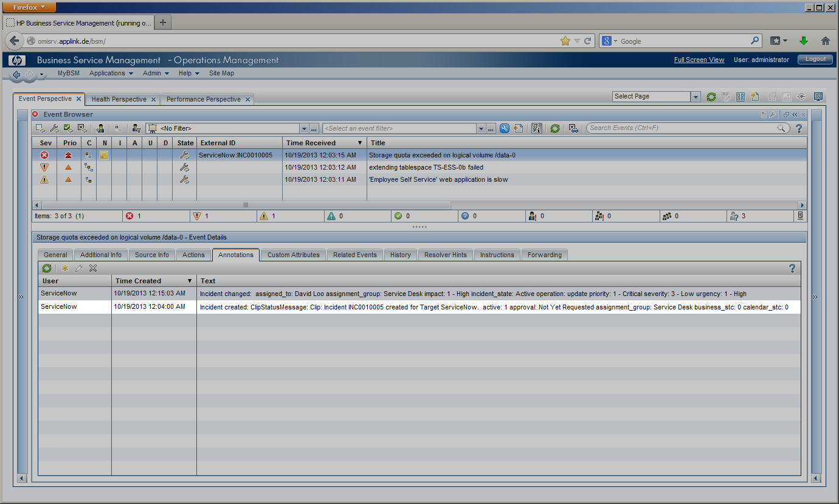Open the General details tab
Viewport: 839px width, 504px height.
55,255
